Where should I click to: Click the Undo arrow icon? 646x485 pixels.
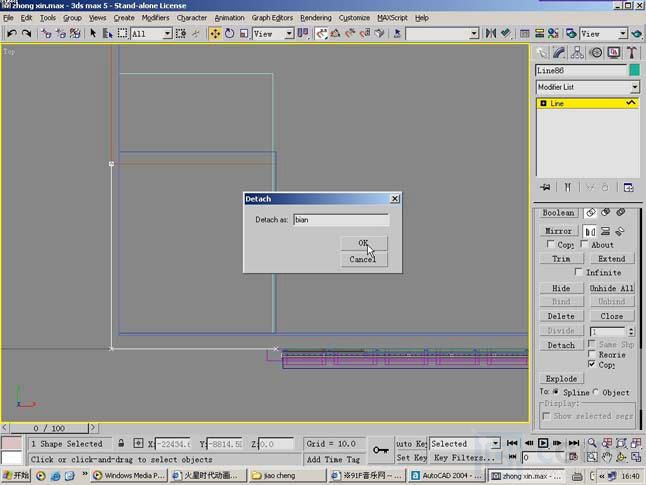pyautogui.click(x=12, y=33)
